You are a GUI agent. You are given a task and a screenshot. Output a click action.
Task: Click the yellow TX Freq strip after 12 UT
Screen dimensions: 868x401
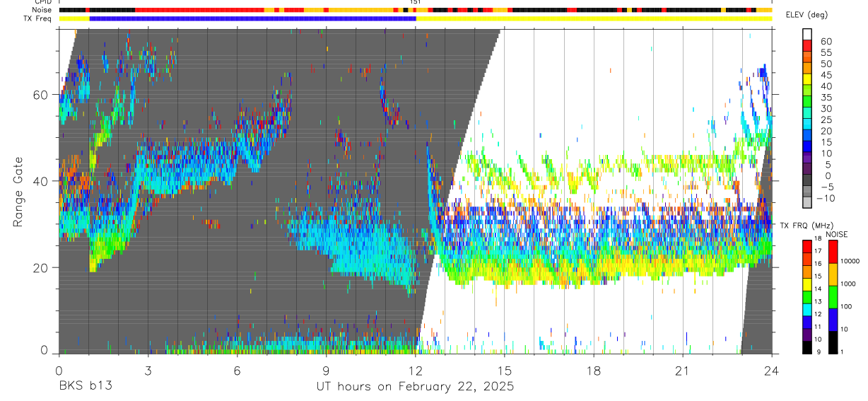click(594, 18)
